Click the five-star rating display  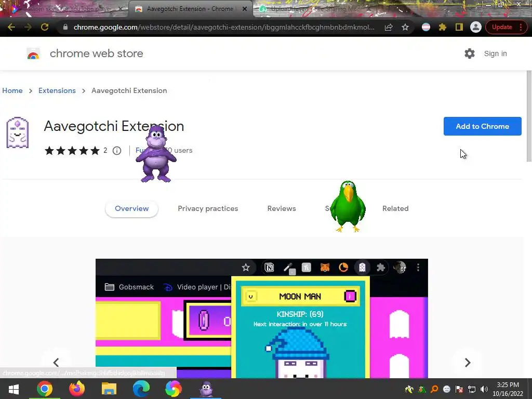(72, 150)
